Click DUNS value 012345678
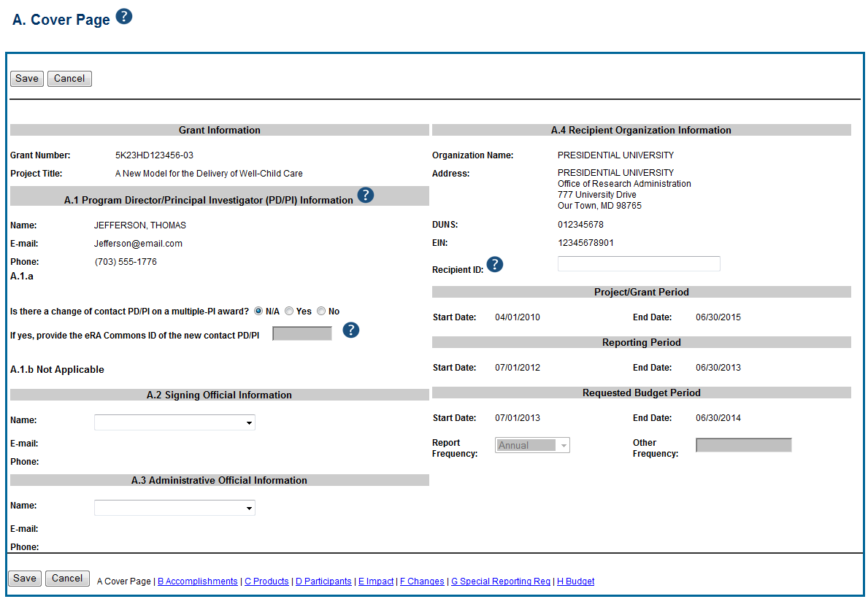The height and width of the screenshot is (599, 868). click(x=580, y=225)
